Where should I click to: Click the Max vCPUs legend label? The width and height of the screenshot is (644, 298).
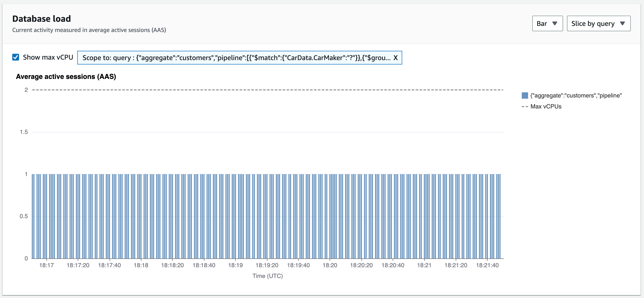click(x=546, y=107)
